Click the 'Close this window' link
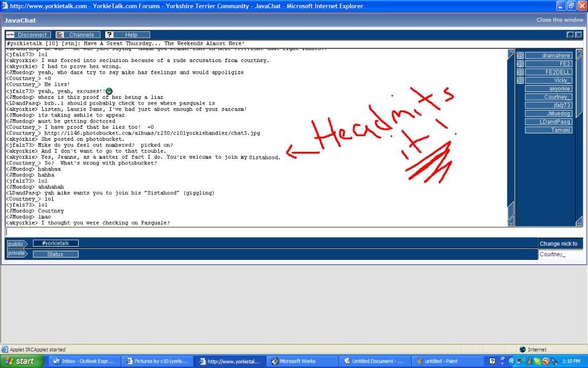588x368 pixels. click(x=560, y=20)
